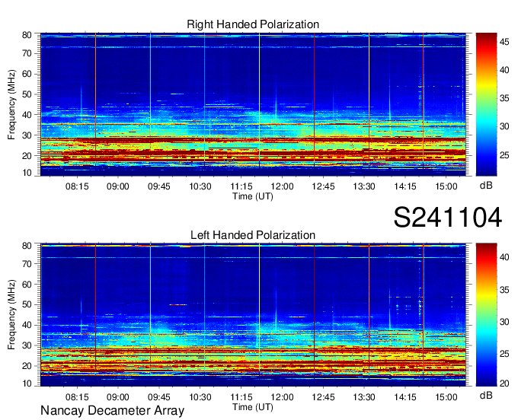Click the 12:00 time tick under the bottom plot

tap(282, 396)
